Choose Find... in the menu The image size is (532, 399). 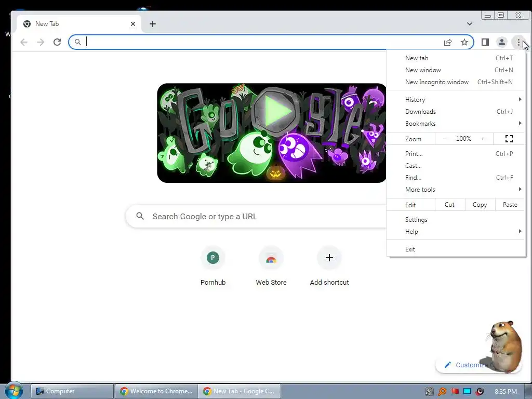click(x=456, y=178)
